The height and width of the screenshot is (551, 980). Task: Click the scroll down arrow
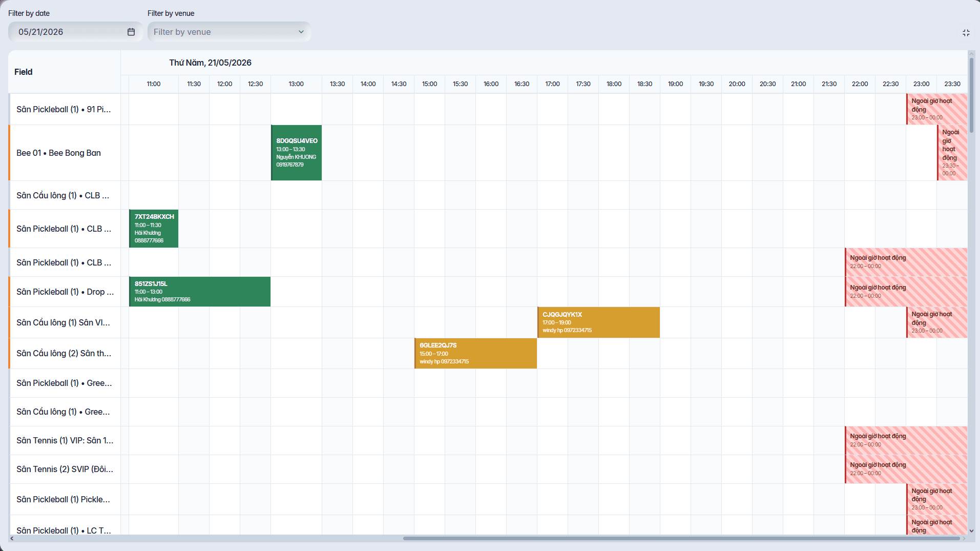tap(971, 531)
